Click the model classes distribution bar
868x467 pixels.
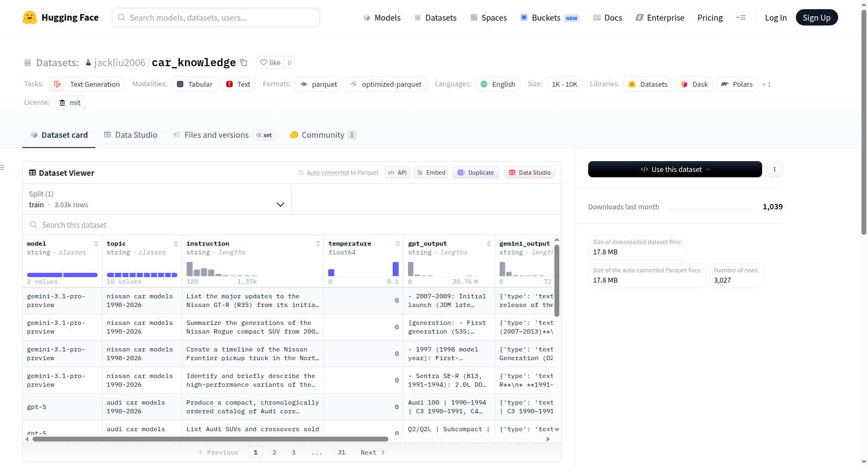point(62,275)
